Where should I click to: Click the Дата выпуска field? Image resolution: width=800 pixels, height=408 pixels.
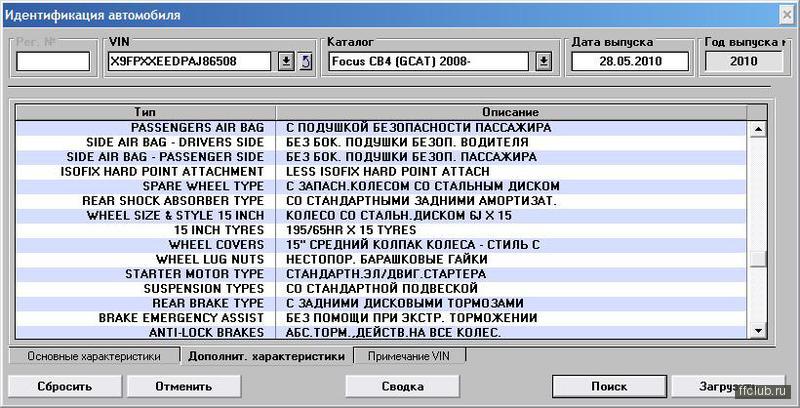click(x=630, y=62)
